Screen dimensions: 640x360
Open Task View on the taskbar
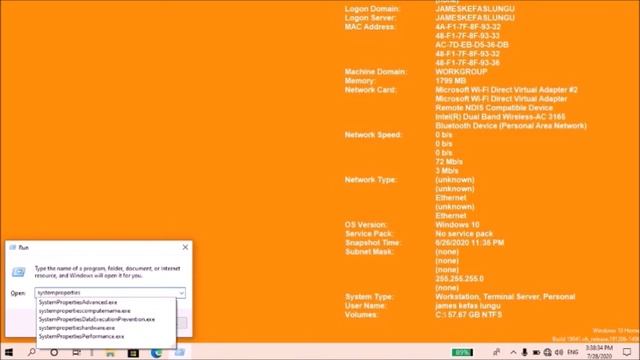(x=76, y=352)
